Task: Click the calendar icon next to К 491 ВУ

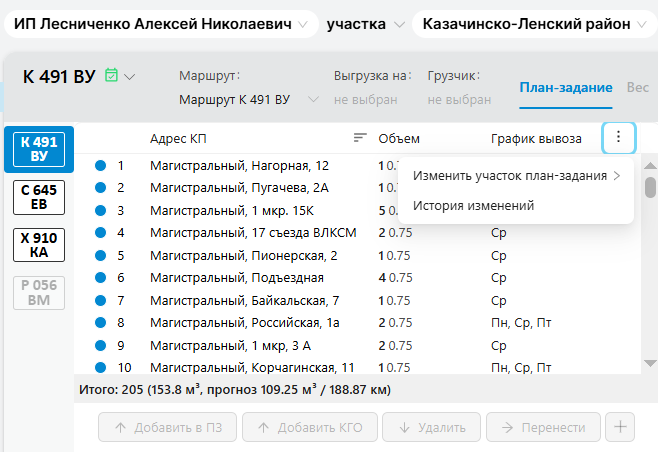Action: point(111,75)
